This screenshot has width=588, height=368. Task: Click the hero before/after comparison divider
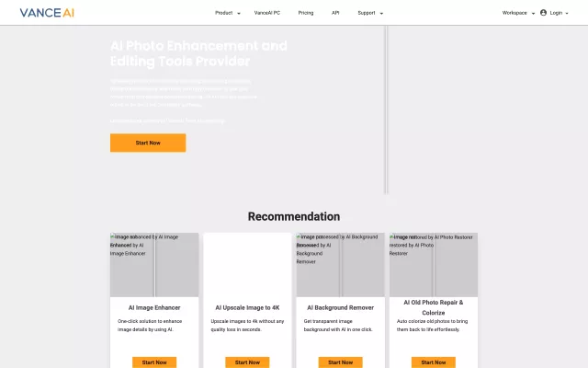(x=387, y=110)
